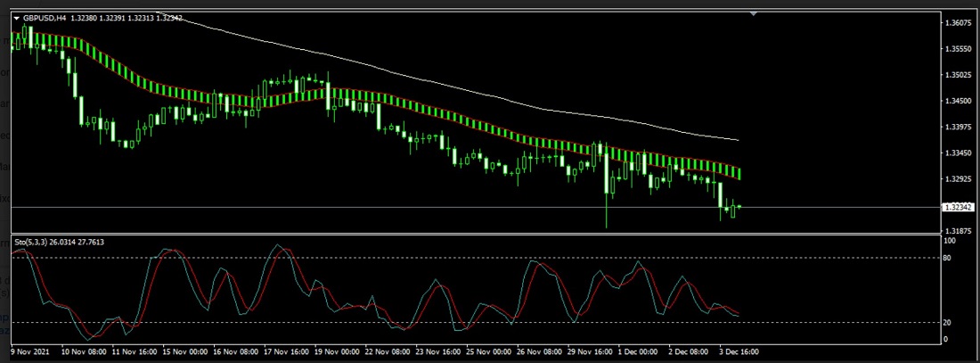
Task: Click the 3 Dec 16:00 time axis label
Action: point(738,351)
